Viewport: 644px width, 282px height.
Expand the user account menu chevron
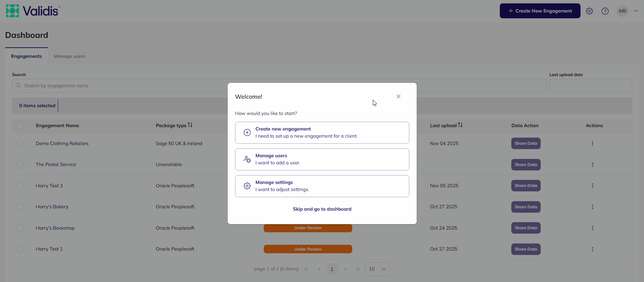(636, 11)
